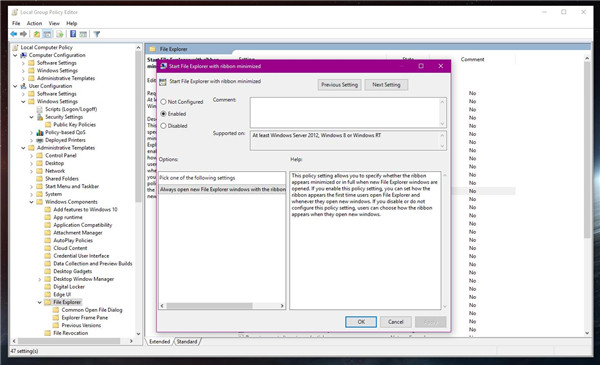Click the Export List toolbar icon
The width and height of the screenshot is (600, 365).
click(x=60, y=34)
